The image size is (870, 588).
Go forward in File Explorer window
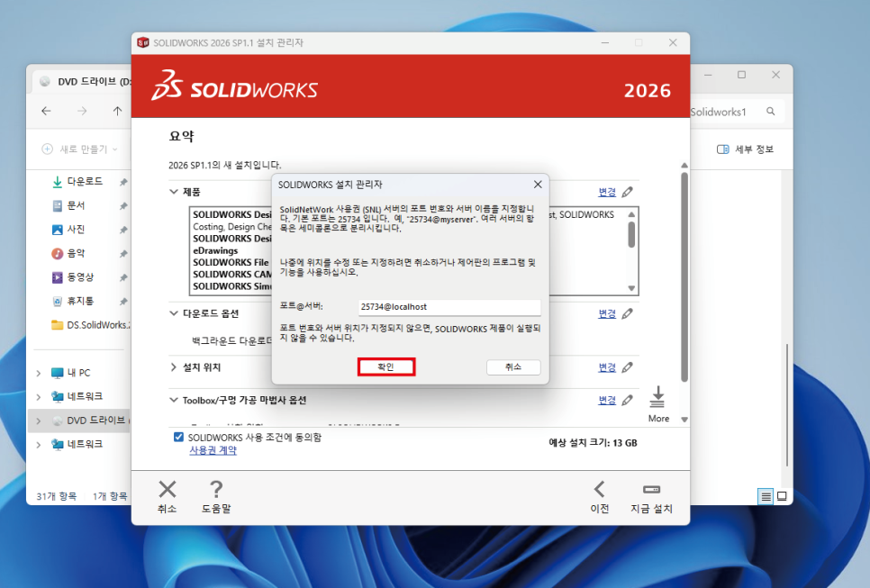click(82, 111)
